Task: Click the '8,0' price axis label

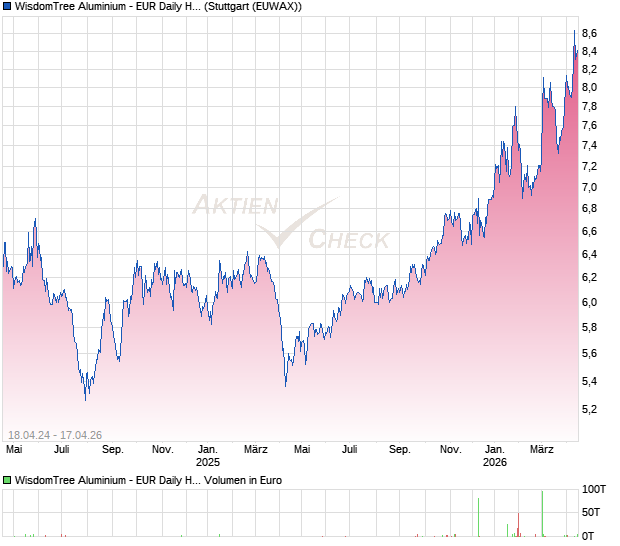Action: coord(589,87)
